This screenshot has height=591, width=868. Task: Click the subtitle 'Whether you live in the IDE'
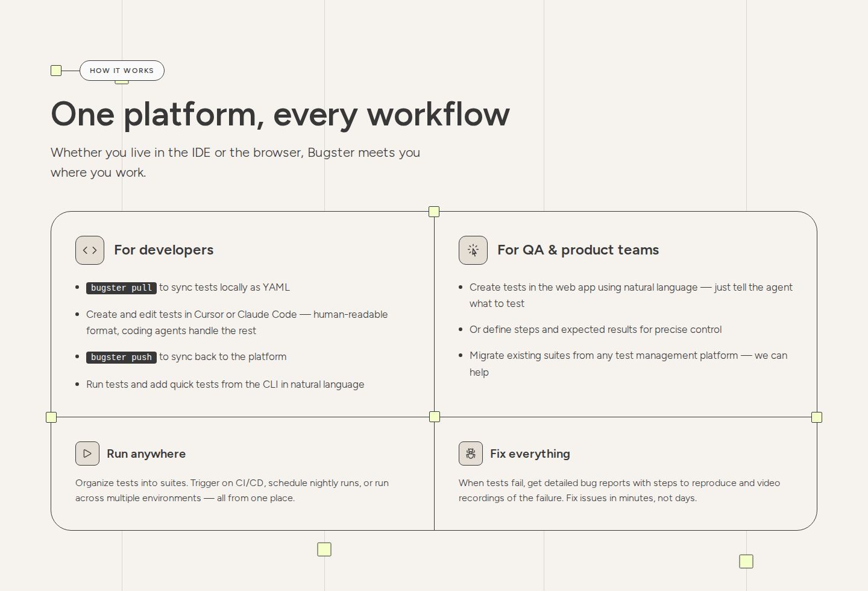(235, 162)
